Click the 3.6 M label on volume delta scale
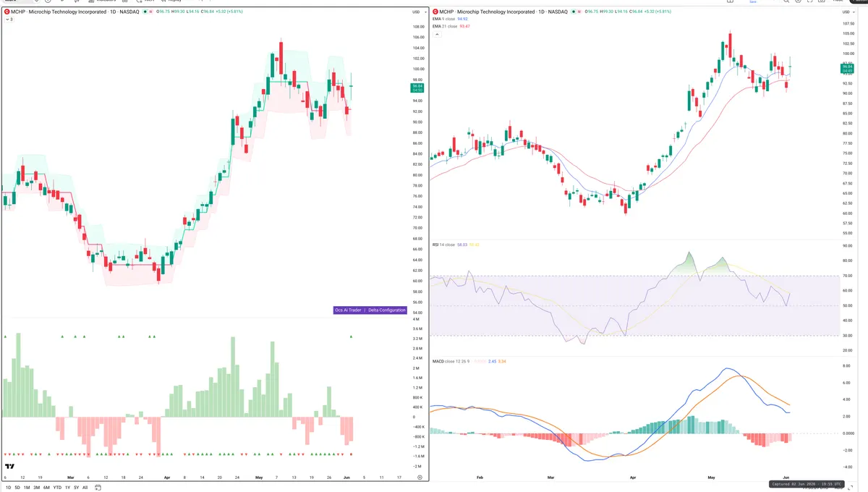Image resolution: width=868 pixels, height=492 pixels. pyautogui.click(x=417, y=329)
